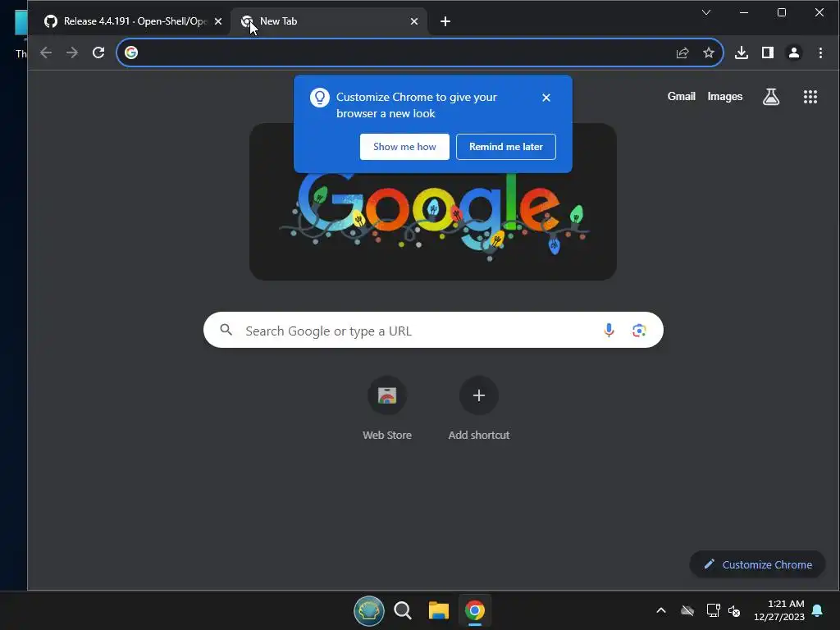Image resolution: width=840 pixels, height=630 pixels.
Task: Click the Show me how button
Action: (x=404, y=147)
